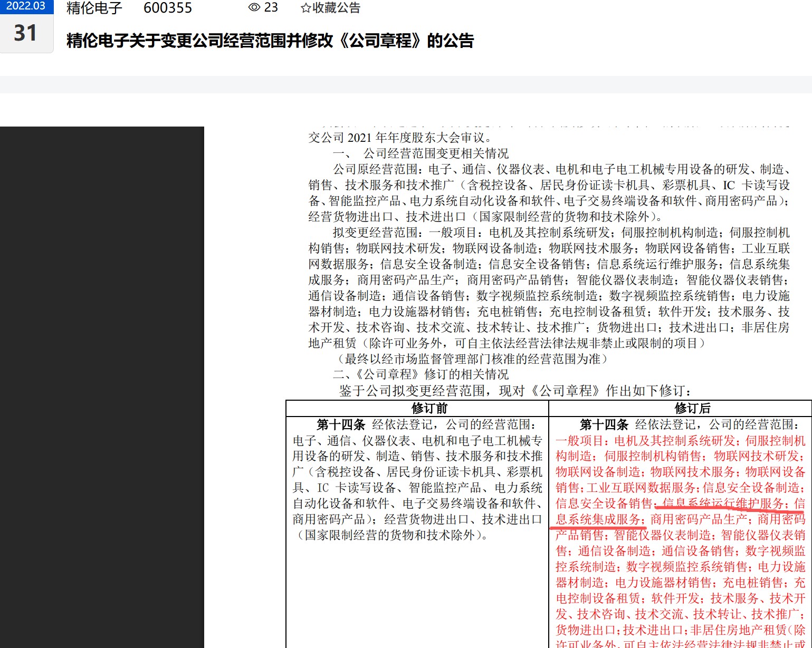Click the line starting 拟变更经营范围
The width and height of the screenshot is (812, 648).
pyautogui.click(x=561, y=233)
